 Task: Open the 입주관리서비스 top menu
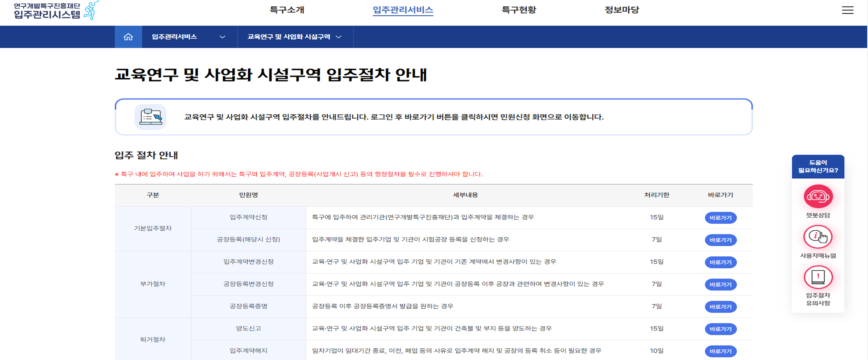point(403,10)
